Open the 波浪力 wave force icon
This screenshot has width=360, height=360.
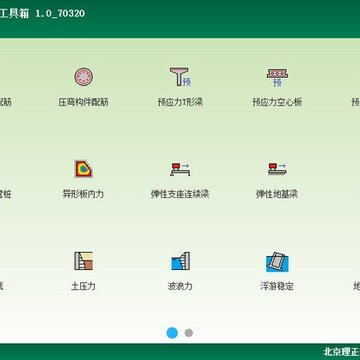click(180, 261)
